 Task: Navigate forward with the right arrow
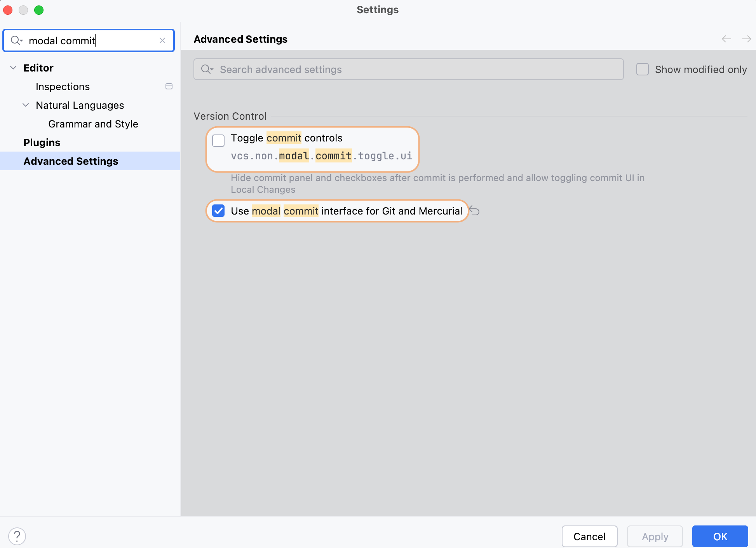[746, 39]
